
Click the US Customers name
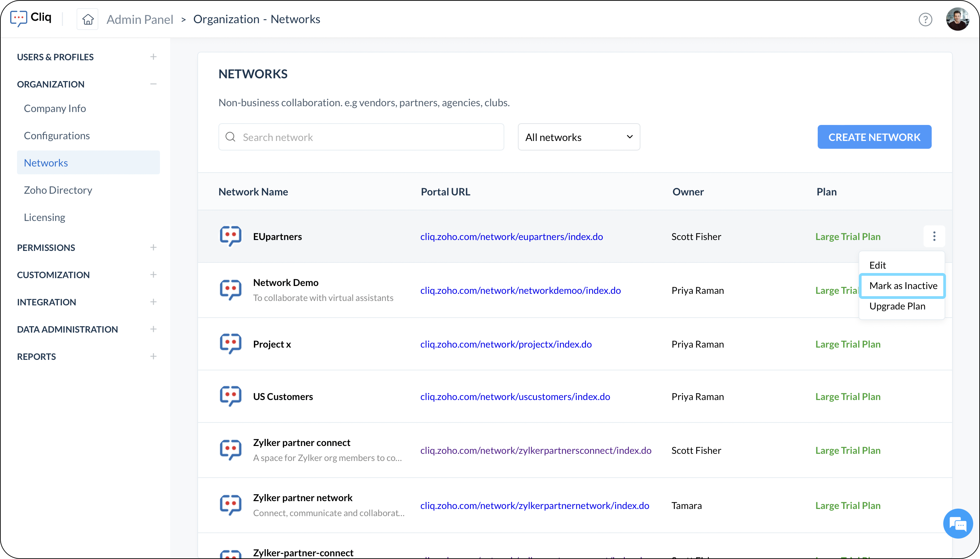(283, 397)
